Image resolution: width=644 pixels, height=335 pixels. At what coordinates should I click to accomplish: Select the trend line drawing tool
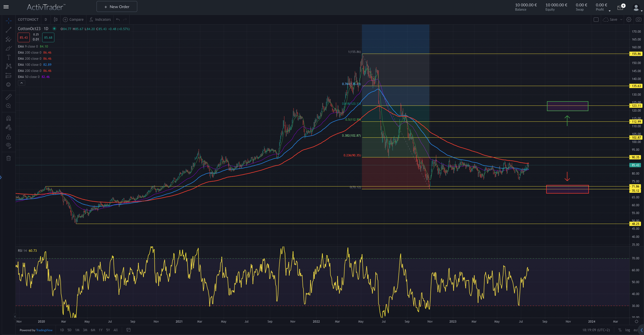[x=9, y=30]
